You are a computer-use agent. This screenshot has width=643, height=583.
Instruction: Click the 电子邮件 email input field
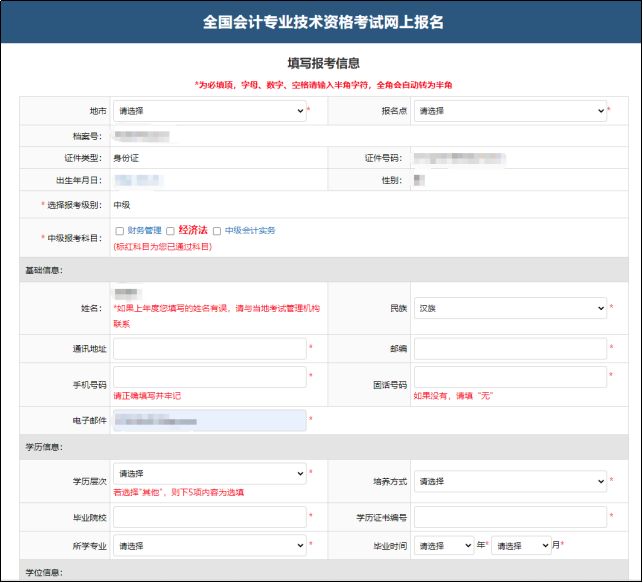click(209, 422)
